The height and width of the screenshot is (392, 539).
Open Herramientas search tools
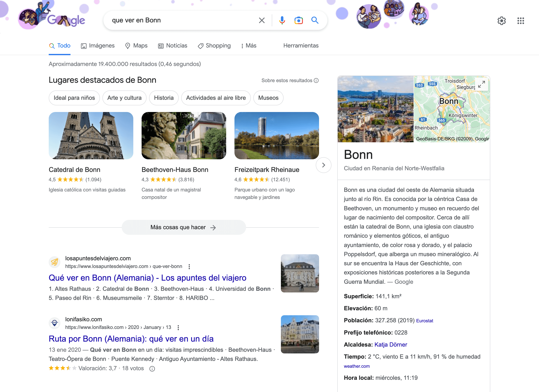click(301, 46)
